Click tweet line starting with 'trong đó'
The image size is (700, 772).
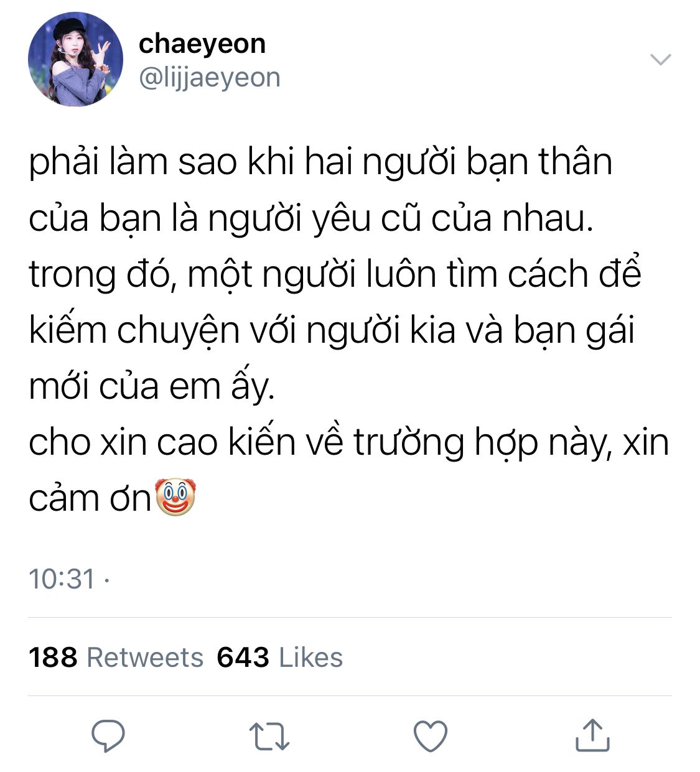(x=335, y=274)
